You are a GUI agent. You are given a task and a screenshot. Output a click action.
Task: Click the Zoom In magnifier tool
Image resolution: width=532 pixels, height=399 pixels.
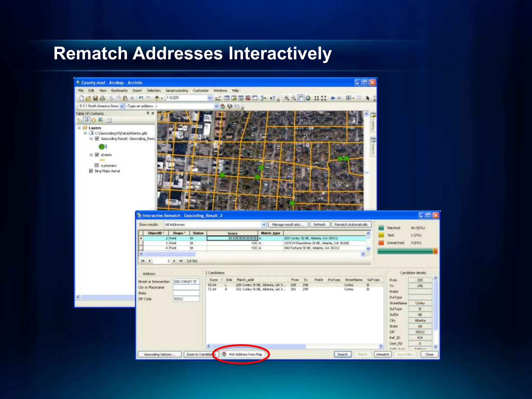click(x=286, y=98)
